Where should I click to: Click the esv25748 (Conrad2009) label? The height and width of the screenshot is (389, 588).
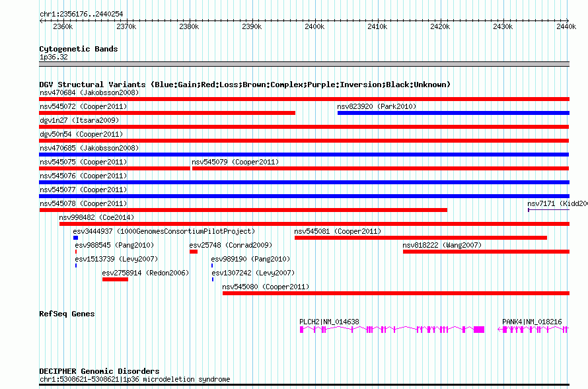(x=231, y=245)
